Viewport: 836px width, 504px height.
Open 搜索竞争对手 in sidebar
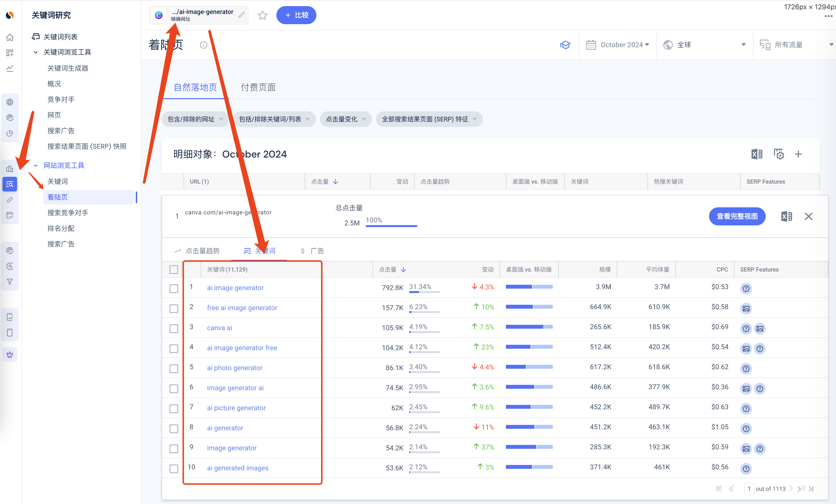68,213
